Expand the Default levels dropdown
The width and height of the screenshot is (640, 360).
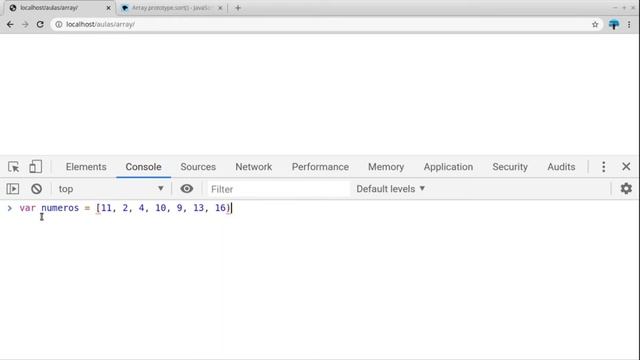coord(391,189)
